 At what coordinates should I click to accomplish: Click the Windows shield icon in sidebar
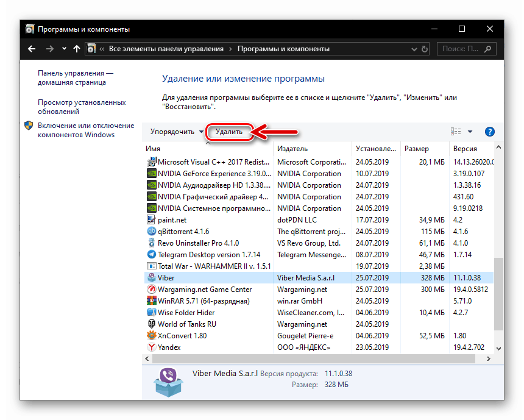29,126
